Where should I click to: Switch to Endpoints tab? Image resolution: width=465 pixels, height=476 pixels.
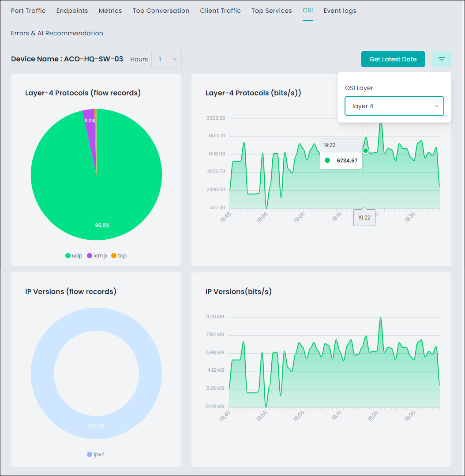click(72, 11)
